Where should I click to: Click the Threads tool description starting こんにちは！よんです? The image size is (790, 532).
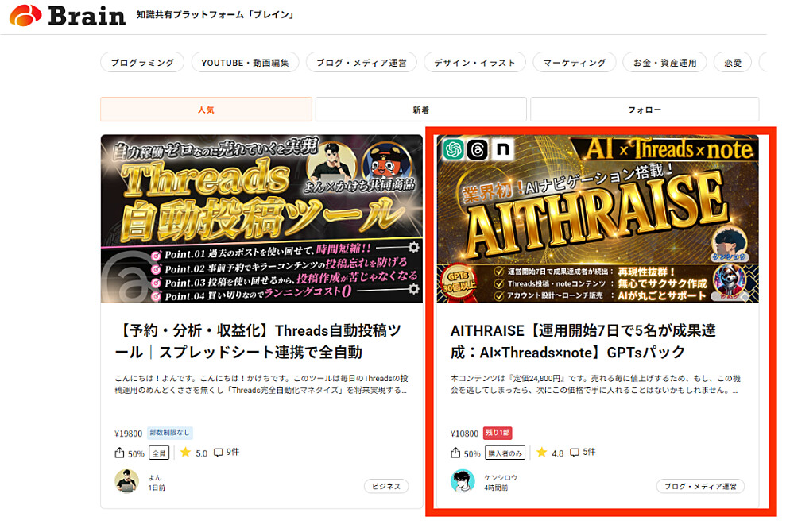click(261, 384)
